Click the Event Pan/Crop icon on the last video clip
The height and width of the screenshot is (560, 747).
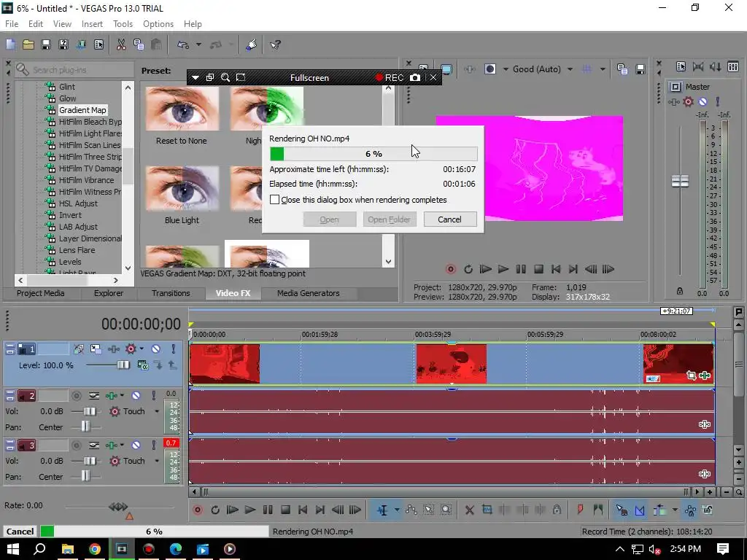click(692, 376)
